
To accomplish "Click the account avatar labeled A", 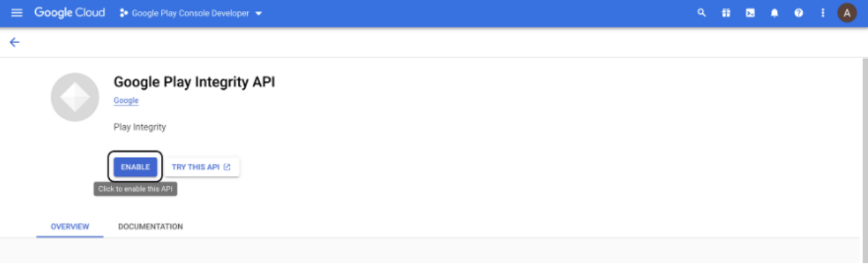I will coord(847,13).
